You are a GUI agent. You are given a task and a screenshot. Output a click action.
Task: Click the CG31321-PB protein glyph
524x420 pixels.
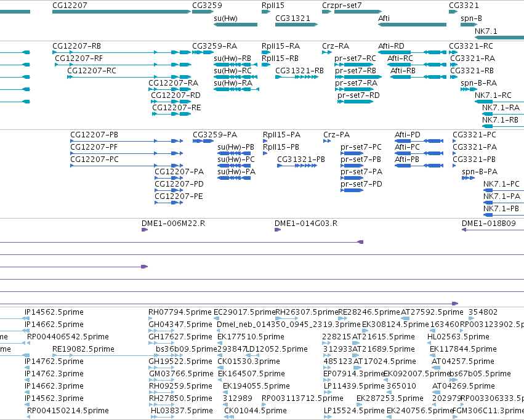297,166
